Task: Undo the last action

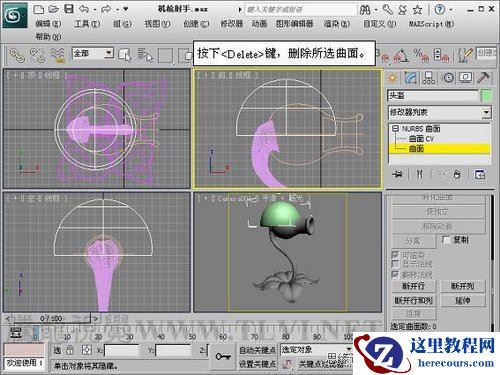Action: coord(84,9)
